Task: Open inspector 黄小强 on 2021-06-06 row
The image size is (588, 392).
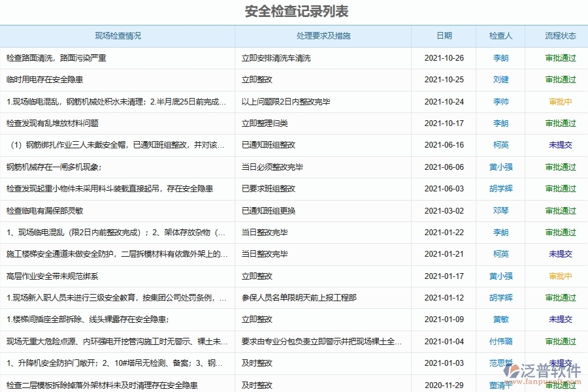Action: [500, 167]
